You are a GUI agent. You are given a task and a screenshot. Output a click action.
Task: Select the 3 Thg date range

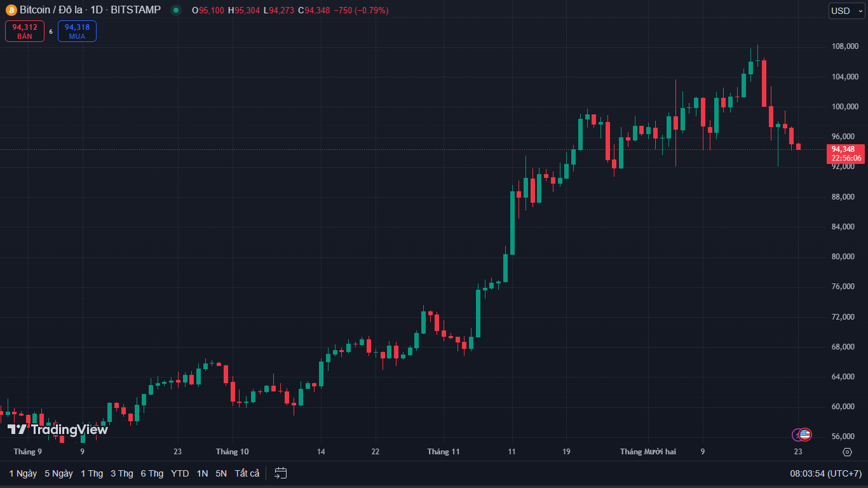click(x=122, y=473)
